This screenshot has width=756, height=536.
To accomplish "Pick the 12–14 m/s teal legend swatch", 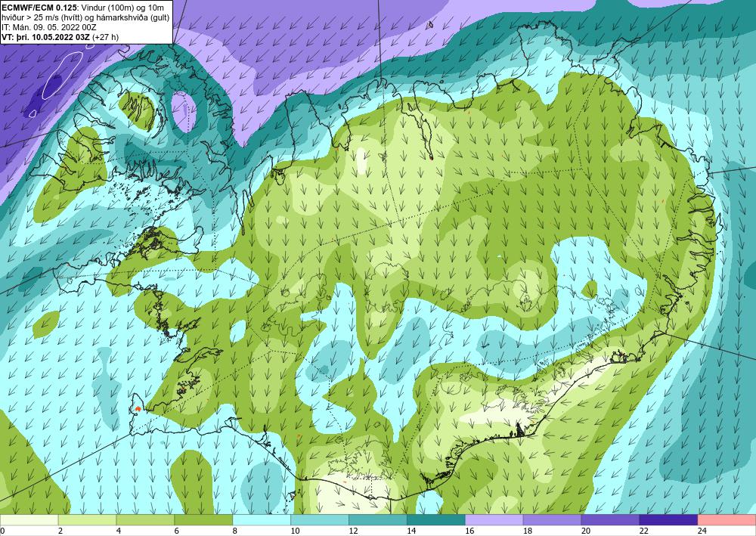I will pos(378,520).
